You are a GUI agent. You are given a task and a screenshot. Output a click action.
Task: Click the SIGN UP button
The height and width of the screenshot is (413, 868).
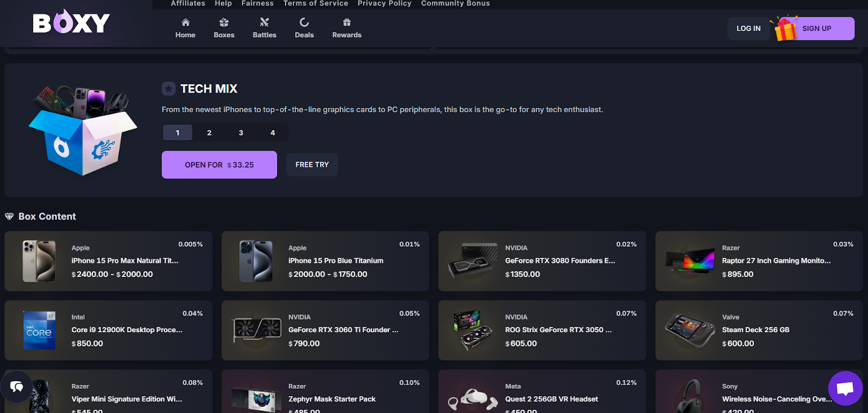coord(816,28)
